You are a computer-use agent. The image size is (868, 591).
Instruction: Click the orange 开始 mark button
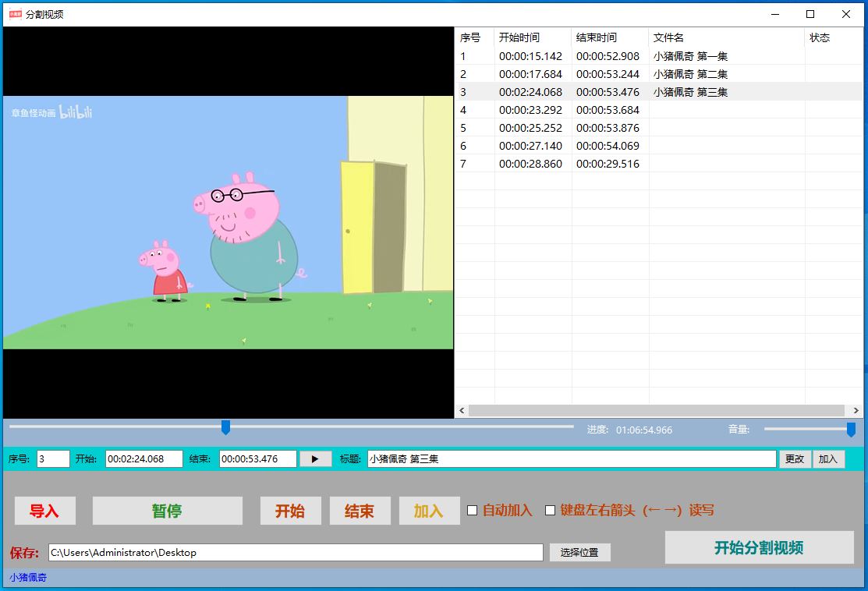(x=289, y=511)
